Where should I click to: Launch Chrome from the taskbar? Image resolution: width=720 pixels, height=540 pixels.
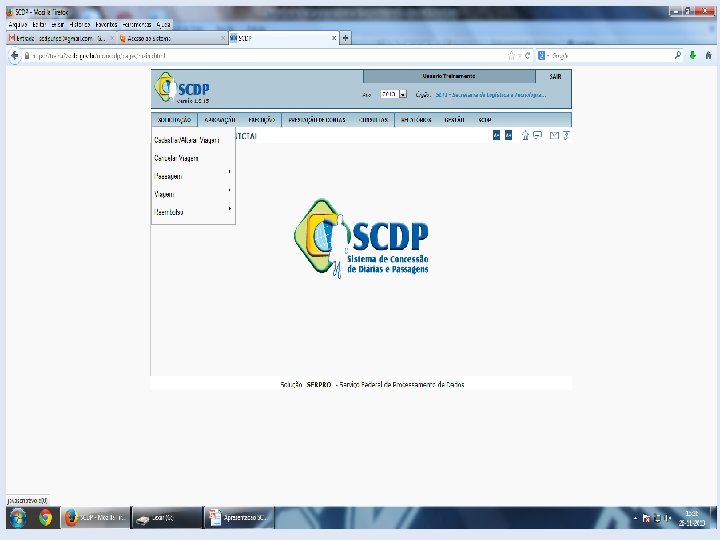[45, 518]
